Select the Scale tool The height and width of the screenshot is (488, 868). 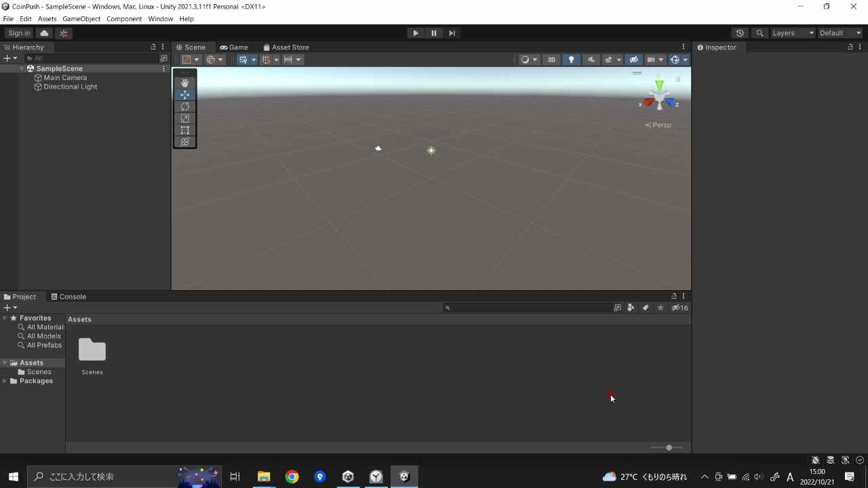[x=184, y=119]
